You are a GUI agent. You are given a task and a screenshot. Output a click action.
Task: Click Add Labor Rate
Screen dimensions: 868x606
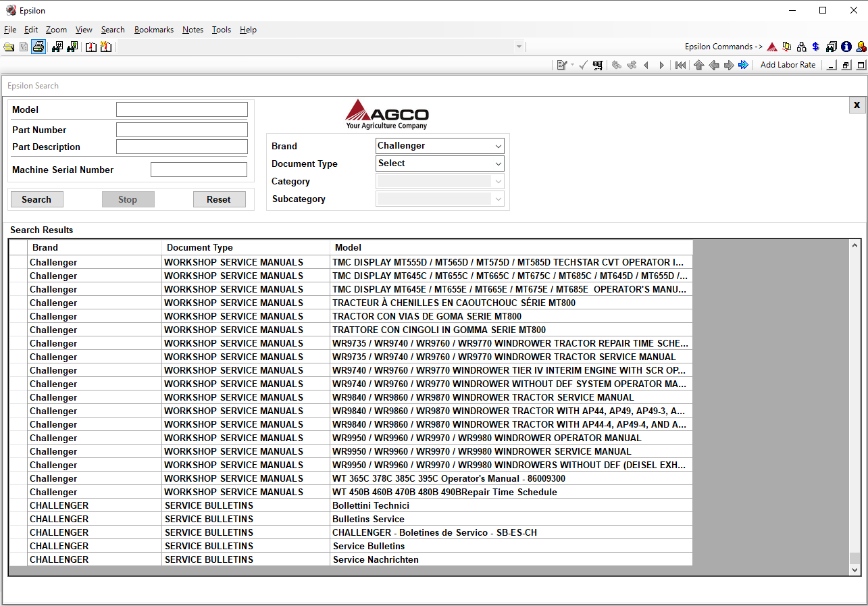click(x=788, y=65)
